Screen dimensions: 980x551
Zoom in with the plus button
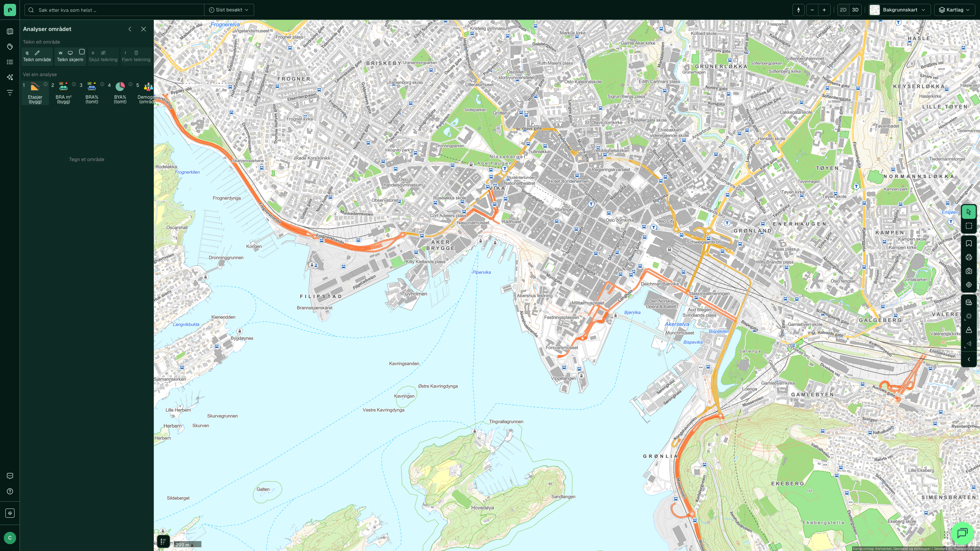coord(824,10)
